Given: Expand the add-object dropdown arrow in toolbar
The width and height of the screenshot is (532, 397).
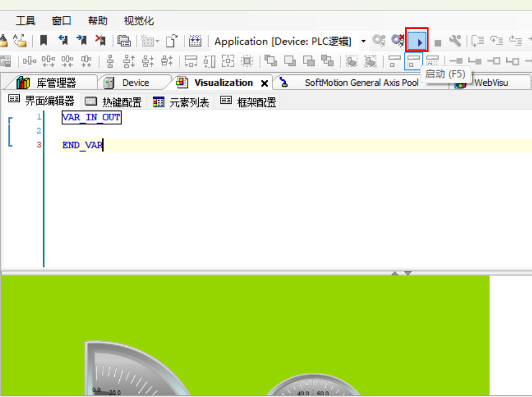Looking at the screenshot, I should pyautogui.click(x=158, y=42).
